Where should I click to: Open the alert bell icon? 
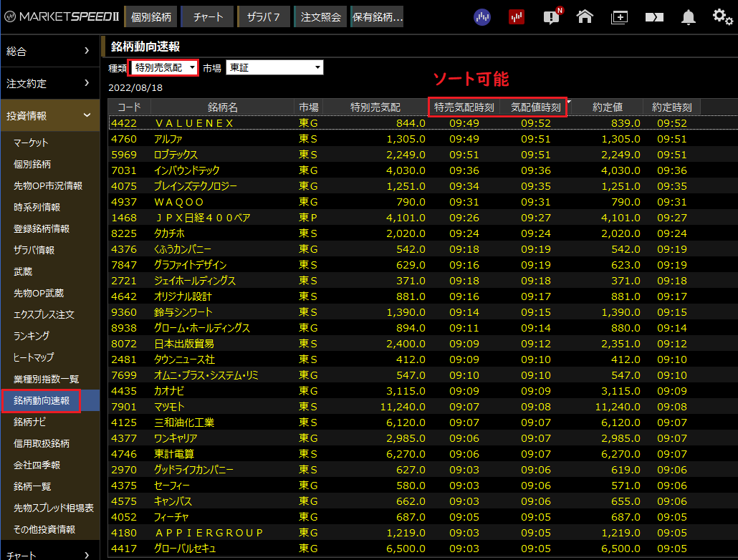point(689,16)
